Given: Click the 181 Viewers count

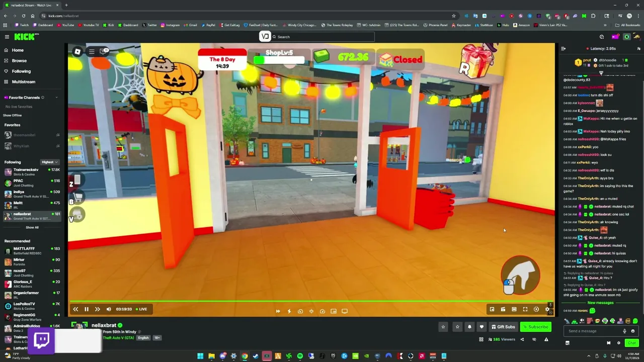Looking at the screenshot, I should [x=502, y=339].
